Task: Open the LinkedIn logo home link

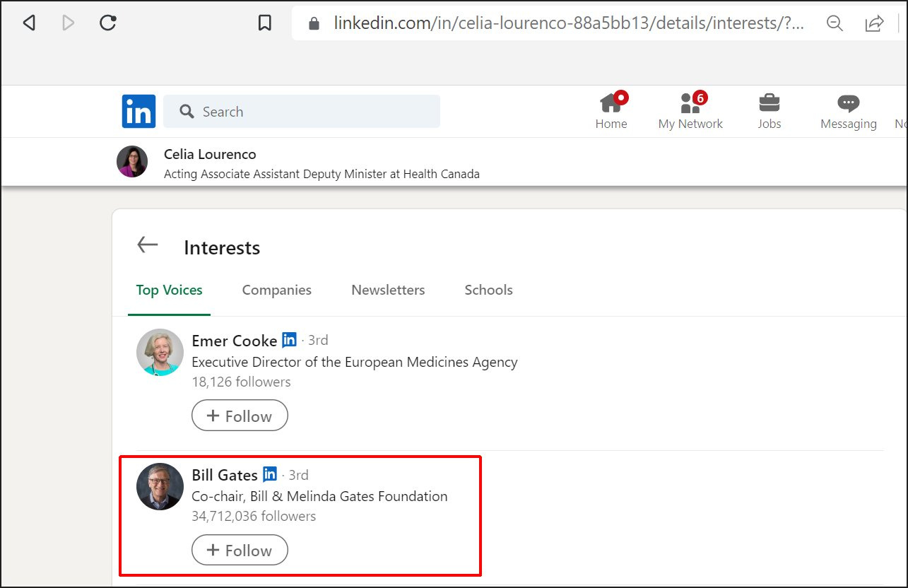Action: (x=138, y=111)
